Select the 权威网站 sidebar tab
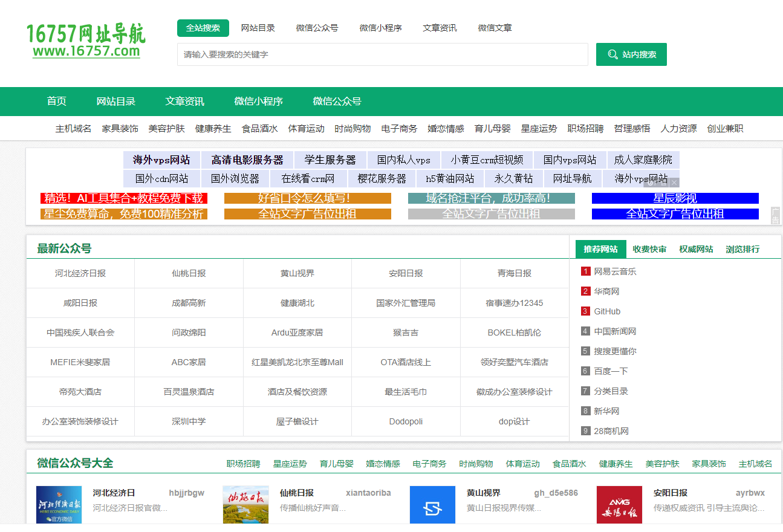This screenshot has height=532, width=783. click(x=696, y=249)
